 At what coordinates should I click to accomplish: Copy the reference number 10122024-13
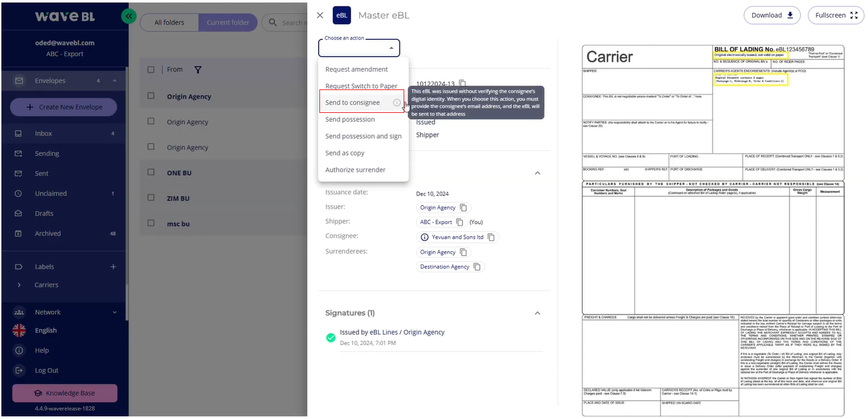point(462,84)
